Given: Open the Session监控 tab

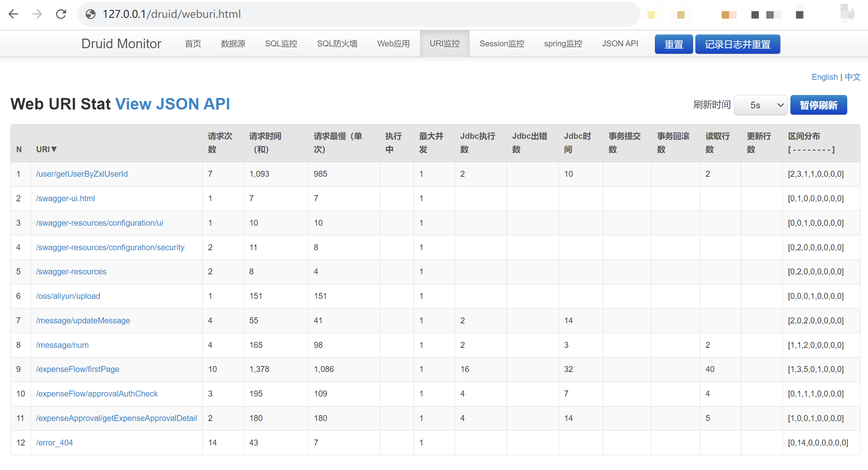Looking at the screenshot, I should pyautogui.click(x=502, y=44).
